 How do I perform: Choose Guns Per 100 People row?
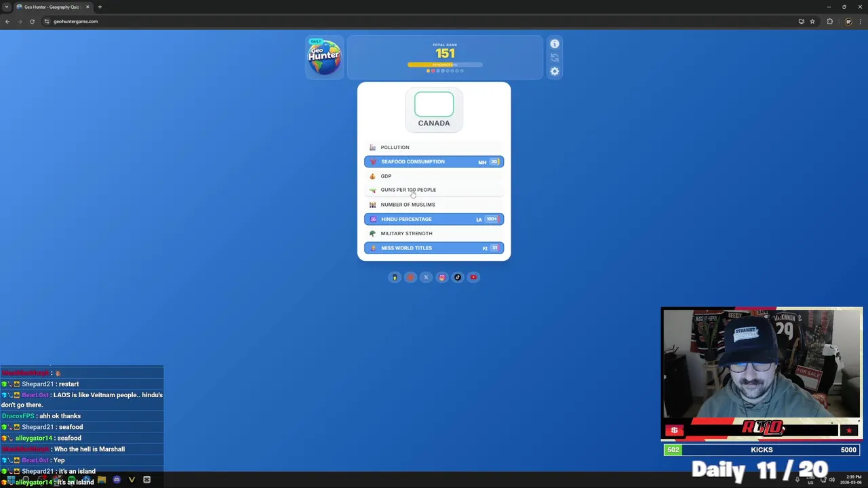(434, 190)
